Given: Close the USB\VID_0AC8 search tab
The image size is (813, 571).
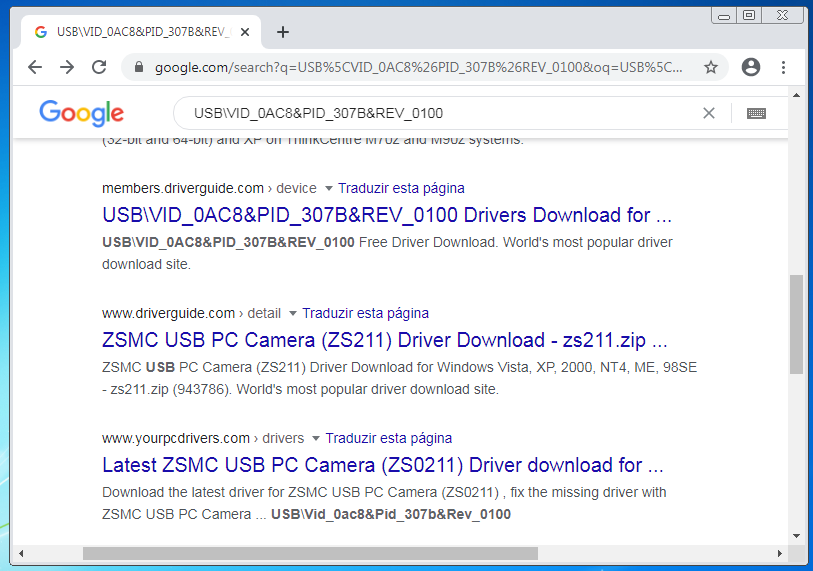Looking at the screenshot, I should (245, 32).
